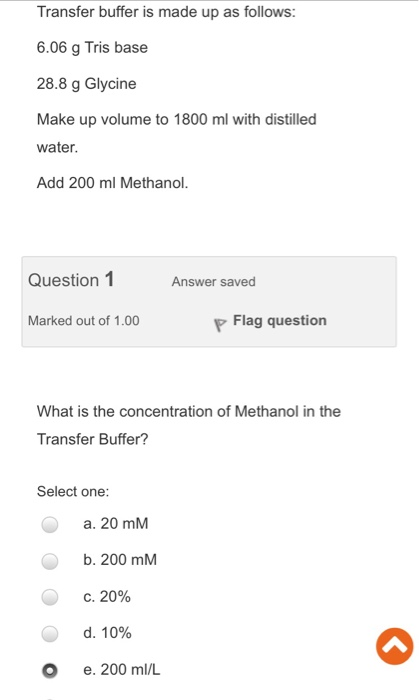Click the 'Marked out of 1.00' text

(83, 321)
